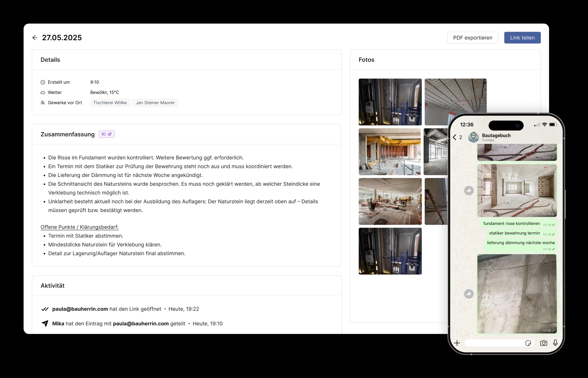Tap the Bautagebuch avatar in the phone chat
The height and width of the screenshot is (378, 588).
473,137
